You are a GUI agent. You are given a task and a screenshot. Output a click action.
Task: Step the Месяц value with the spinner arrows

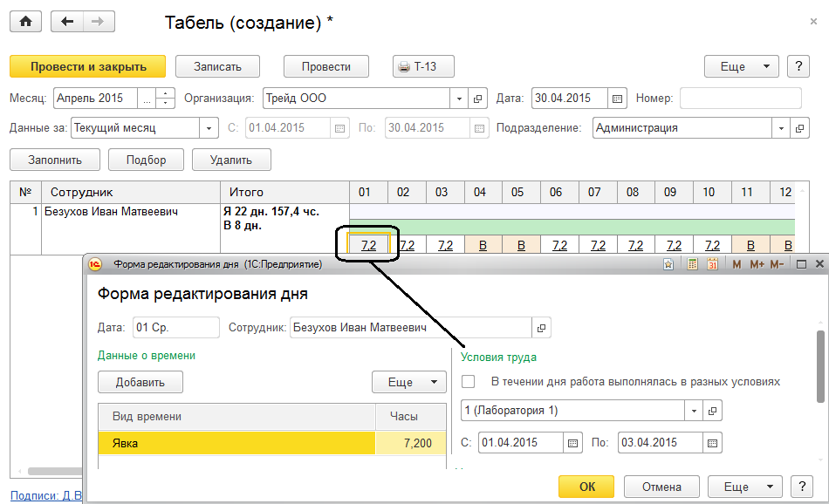(x=166, y=99)
